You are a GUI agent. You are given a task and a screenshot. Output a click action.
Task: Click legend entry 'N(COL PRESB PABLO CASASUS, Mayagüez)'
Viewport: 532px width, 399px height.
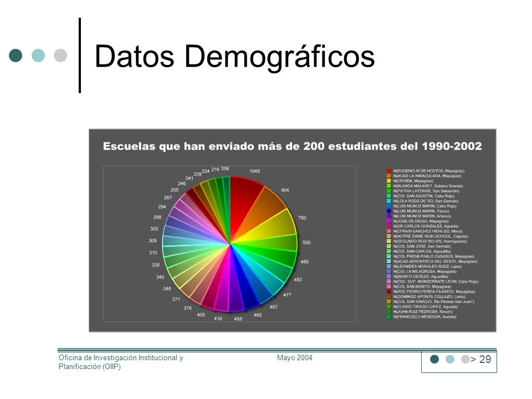tap(434, 257)
